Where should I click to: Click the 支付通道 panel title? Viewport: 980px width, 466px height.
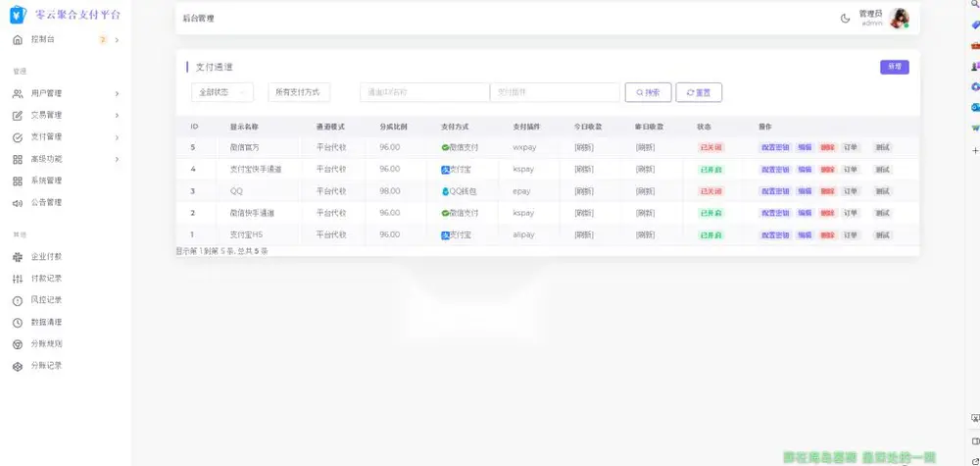click(x=215, y=67)
